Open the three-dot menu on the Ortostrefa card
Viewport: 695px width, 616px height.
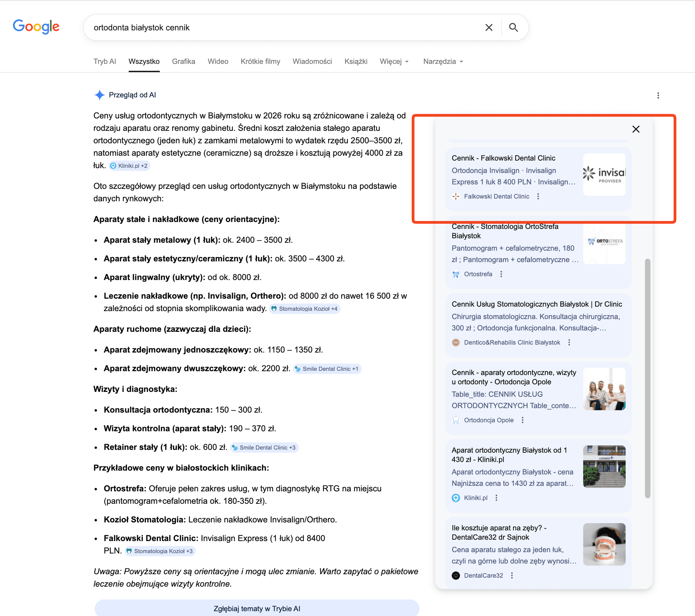501,274
